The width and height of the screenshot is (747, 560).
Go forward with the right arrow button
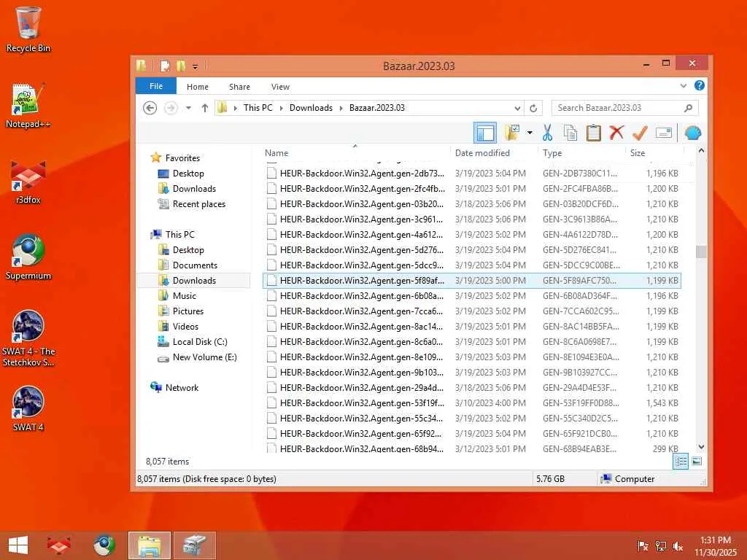pyautogui.click(x=171, y=108)
